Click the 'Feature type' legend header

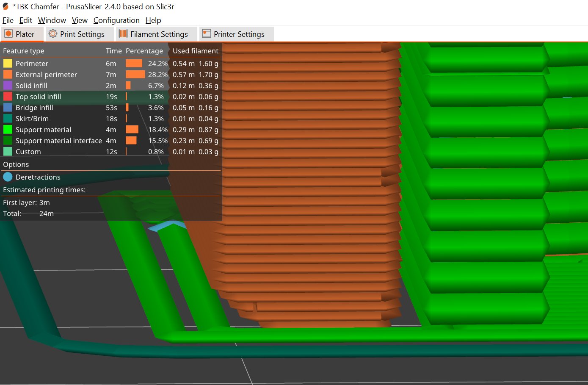click(x=24, y=51)
